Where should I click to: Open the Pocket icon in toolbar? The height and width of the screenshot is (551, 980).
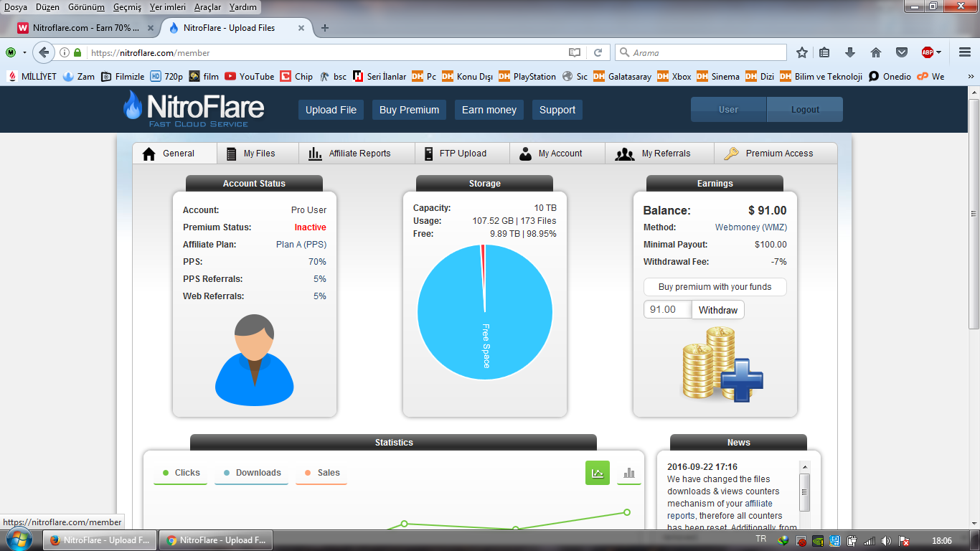pyautogui.click(x=902, y=52)
